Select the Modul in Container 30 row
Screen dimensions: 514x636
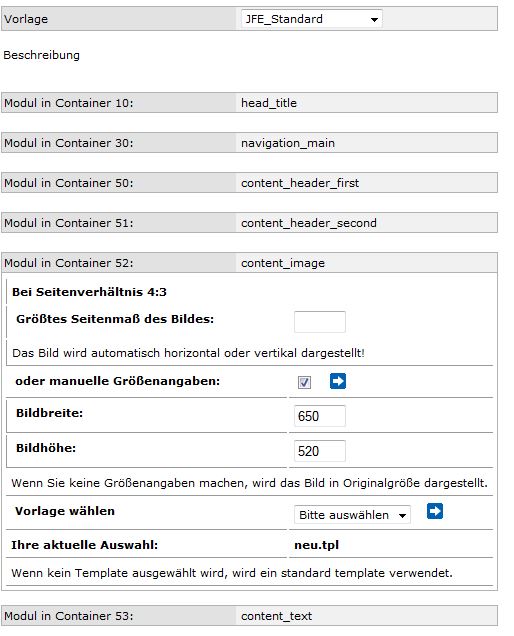[x=249, y=143]
